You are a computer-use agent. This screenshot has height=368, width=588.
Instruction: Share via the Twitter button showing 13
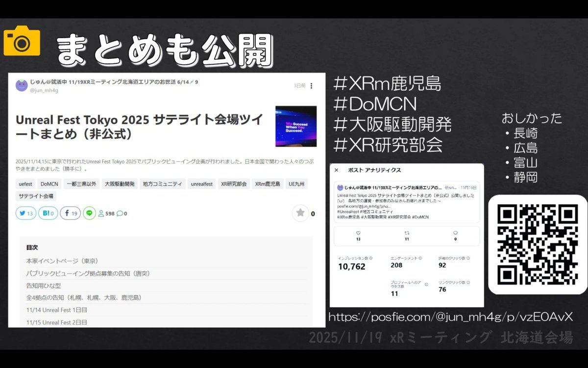tap(26, 213)
